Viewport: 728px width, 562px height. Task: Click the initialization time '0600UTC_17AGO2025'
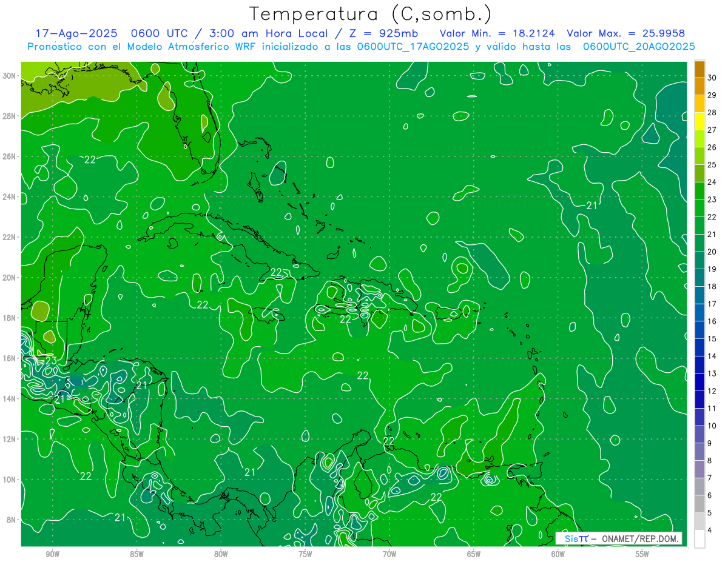click(x=413, y=47)
